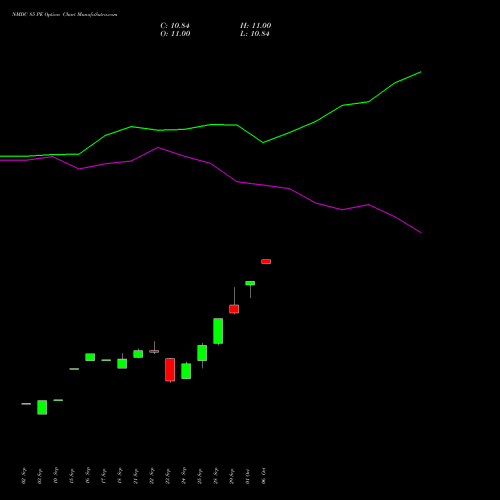This screenshot has height=500, width=500.
Task: Click the high value H: 11.00
Action: pyautogui.click(x=256, y=26)
